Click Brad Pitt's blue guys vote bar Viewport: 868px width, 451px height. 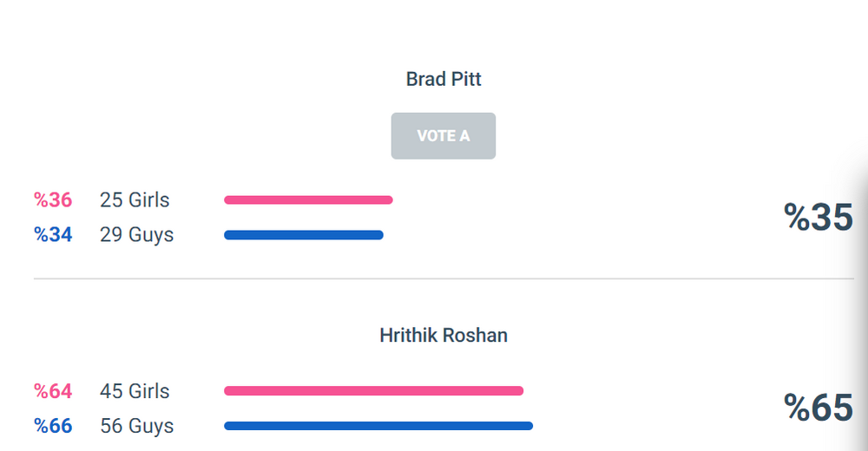click(303, 235)
